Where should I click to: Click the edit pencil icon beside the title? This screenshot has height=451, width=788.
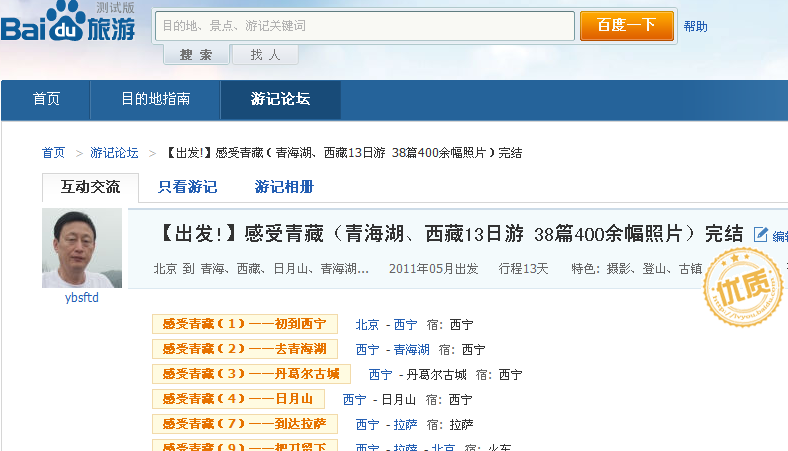761,235
